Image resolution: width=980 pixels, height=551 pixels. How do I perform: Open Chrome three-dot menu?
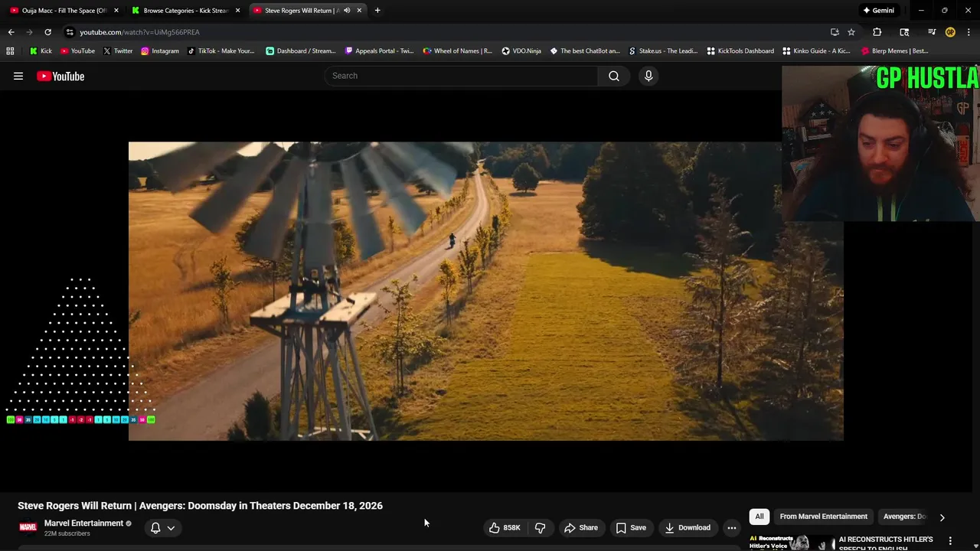click(969, 32)
